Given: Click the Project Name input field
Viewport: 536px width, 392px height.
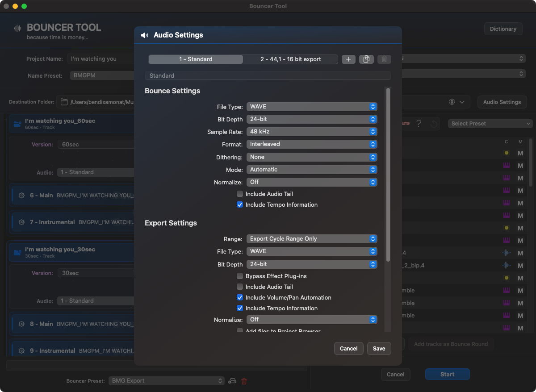Looking at the screenshot, I should (x=100, y=58).
